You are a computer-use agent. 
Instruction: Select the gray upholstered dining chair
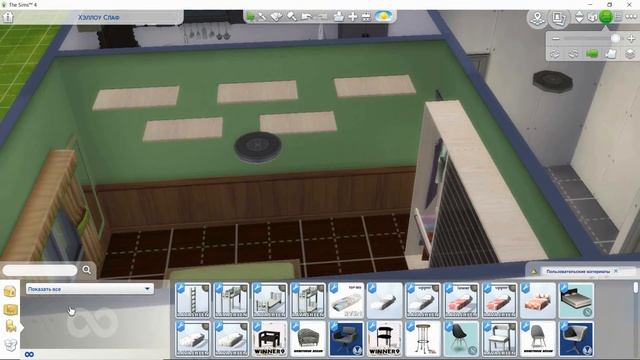click(538, 338)
